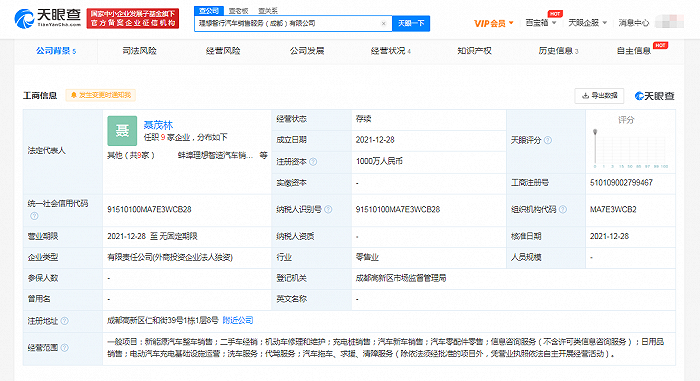Image resolution: width=700 pixels, height=381 pixels.
Task: Select the 查关系 search tab
Action: pos(268,11)
